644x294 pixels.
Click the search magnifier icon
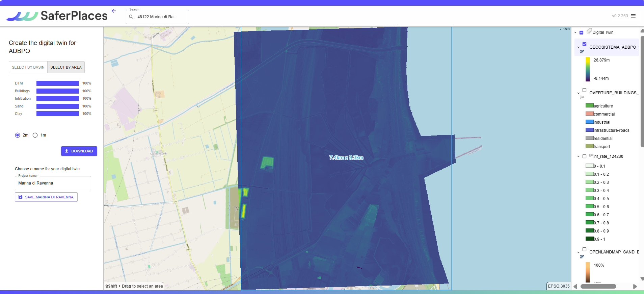point(131,17)
